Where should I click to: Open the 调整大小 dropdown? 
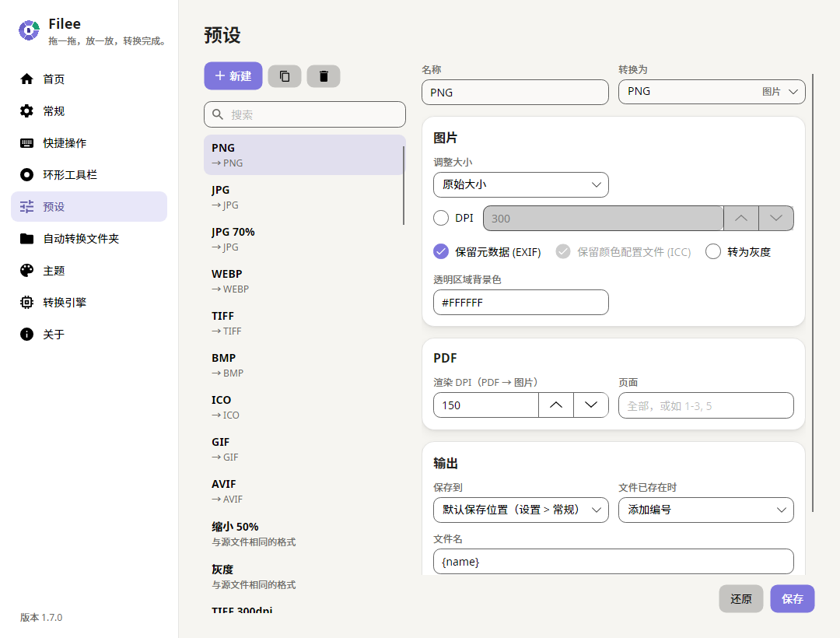[x=520, y=185]
